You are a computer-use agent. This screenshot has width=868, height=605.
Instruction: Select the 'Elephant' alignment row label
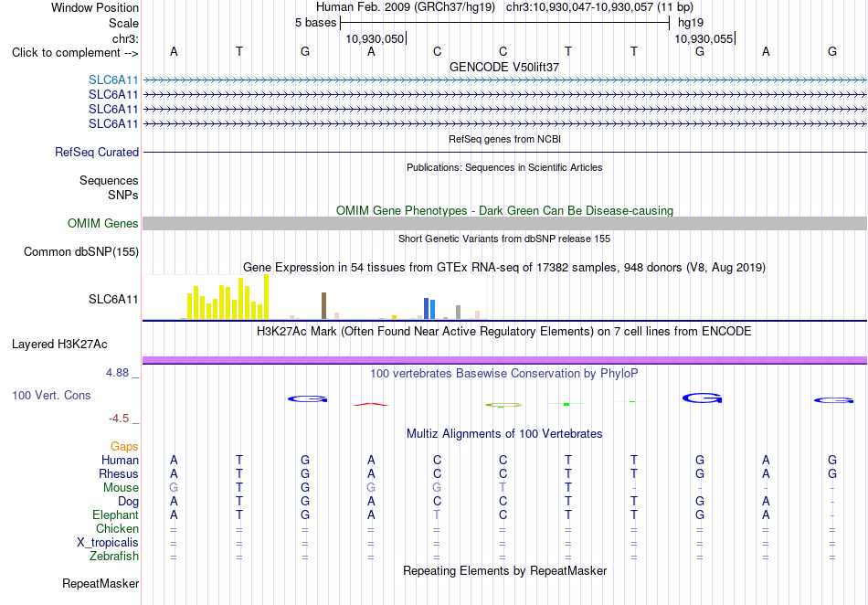[115, 515]
